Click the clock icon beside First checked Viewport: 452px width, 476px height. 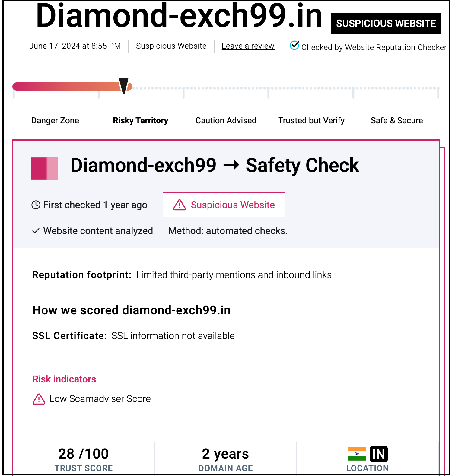[36, 205]
